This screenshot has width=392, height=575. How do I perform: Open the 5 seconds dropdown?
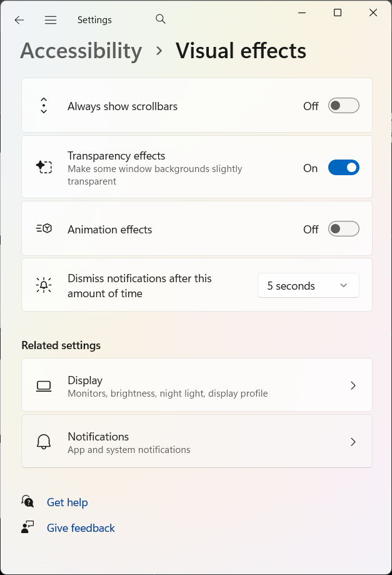point(308,285)
